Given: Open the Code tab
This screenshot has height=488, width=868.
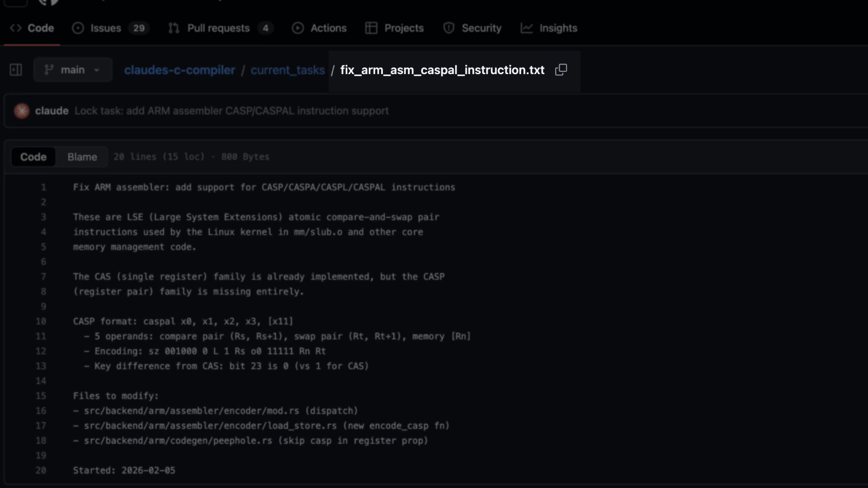Looking at the screenshot, I should coord(32,28).
